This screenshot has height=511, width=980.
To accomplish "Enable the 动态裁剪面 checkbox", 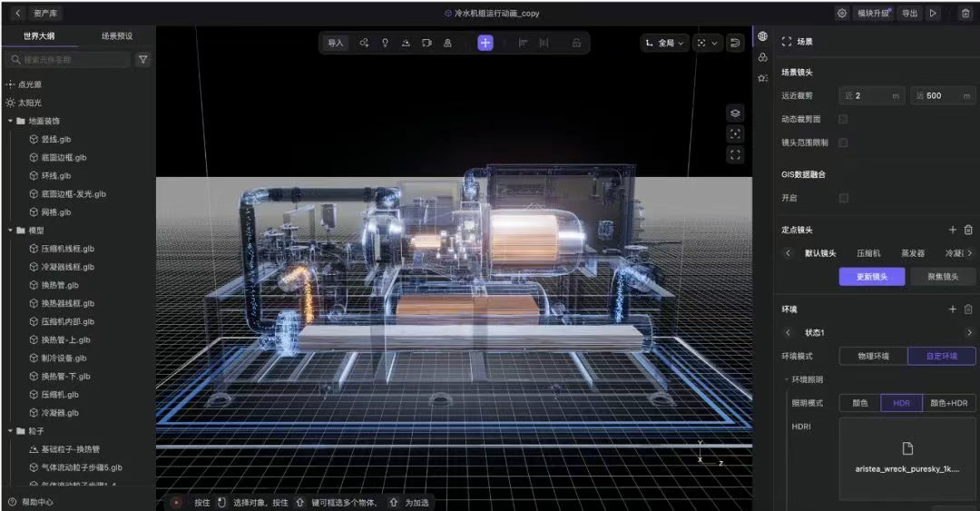I will (843, 119).
